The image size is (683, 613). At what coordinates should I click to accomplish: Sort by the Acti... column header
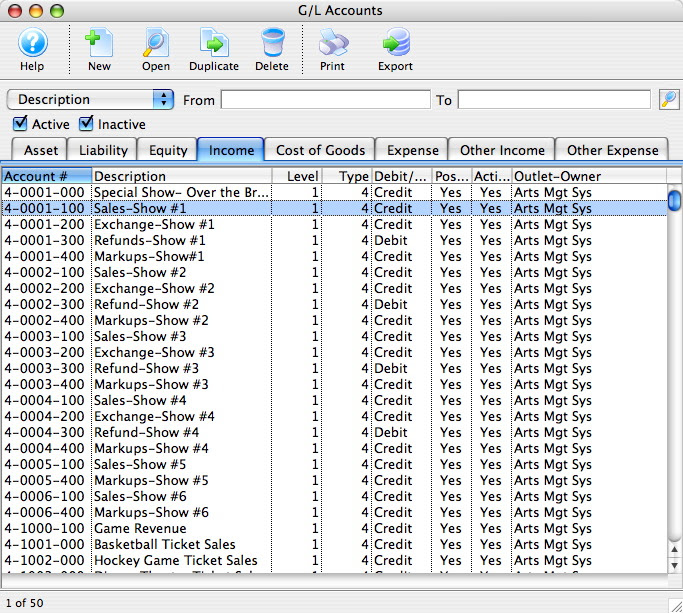(492, 176)
